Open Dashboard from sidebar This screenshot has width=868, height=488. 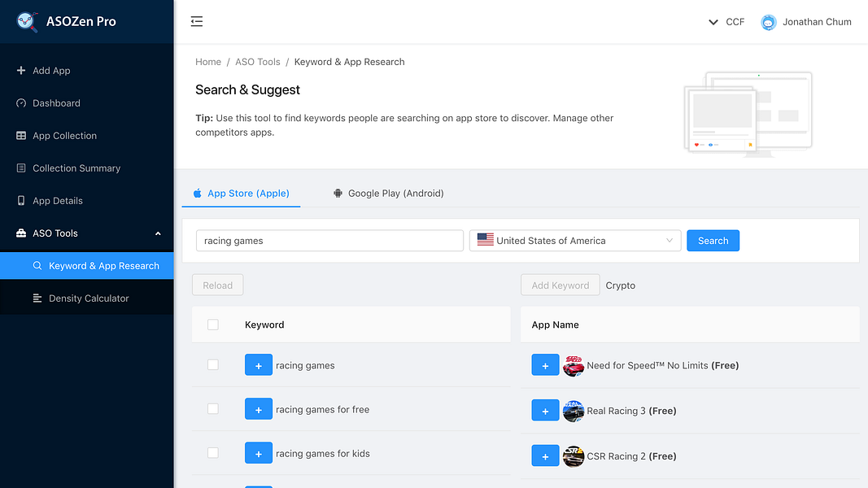tap(87, 103)
